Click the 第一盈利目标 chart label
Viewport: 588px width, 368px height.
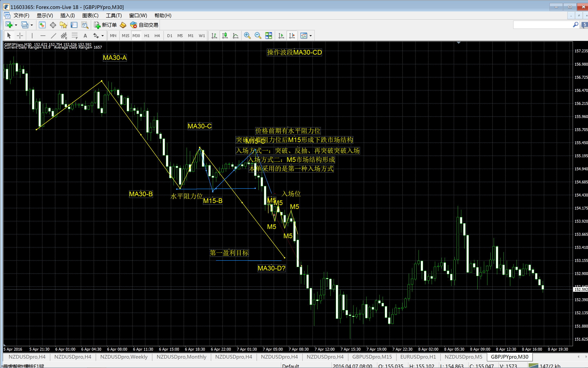(x=229, y=253)
